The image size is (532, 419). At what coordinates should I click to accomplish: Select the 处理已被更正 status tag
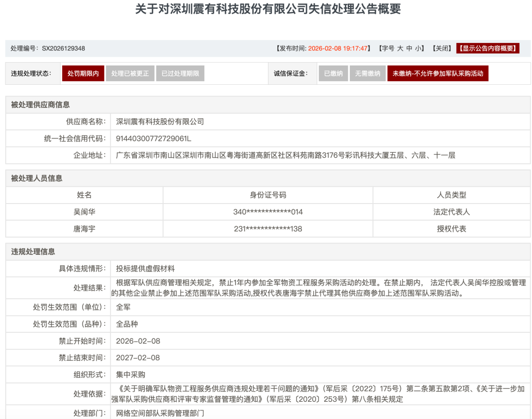tap(130, 73)
